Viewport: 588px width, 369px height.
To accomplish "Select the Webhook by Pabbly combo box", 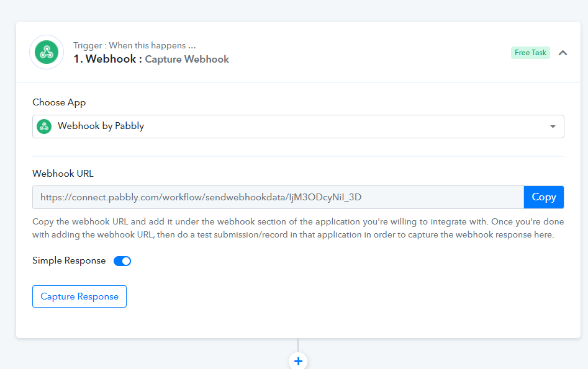I will (298, 127).
